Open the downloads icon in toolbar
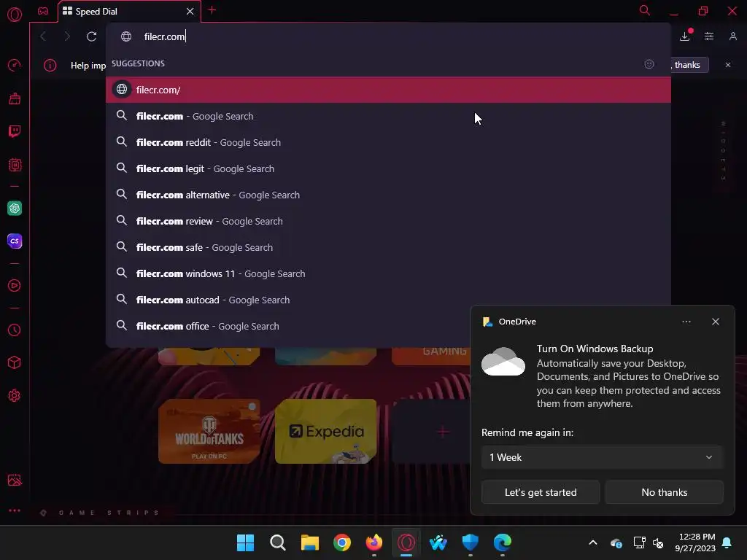The width and height of the screenshot is (747, 560). click(685, 36)
